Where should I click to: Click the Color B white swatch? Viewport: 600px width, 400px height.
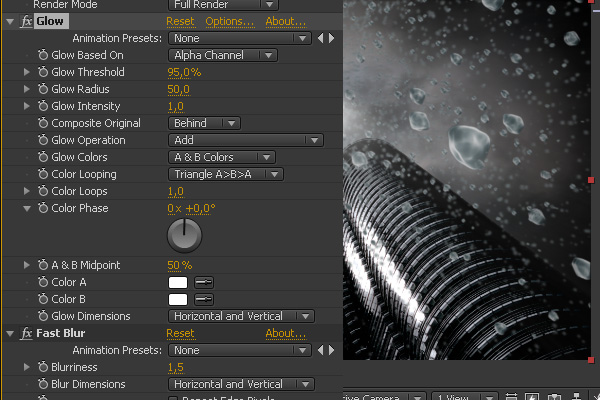tap(178, 299)
